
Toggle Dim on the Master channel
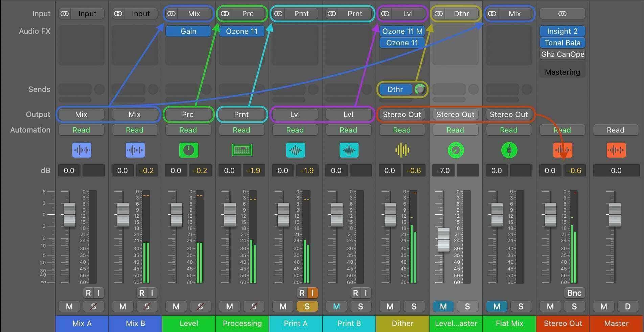click(x=628, y=307)
